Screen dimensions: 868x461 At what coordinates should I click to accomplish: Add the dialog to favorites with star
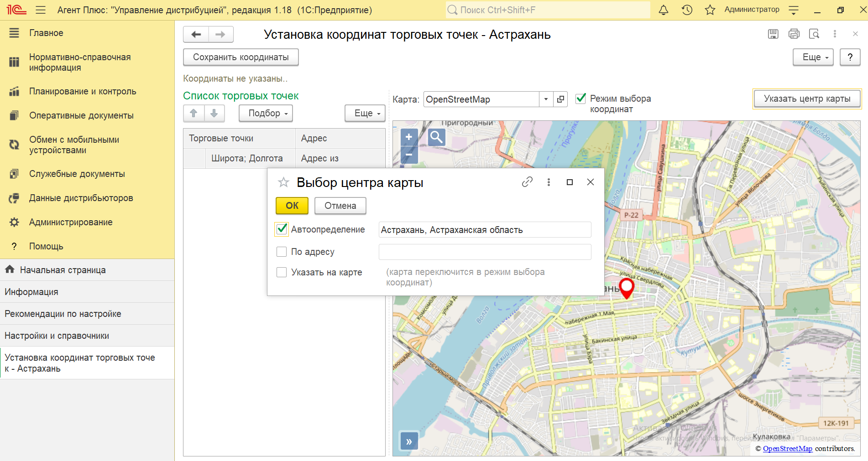pos(283,182)
